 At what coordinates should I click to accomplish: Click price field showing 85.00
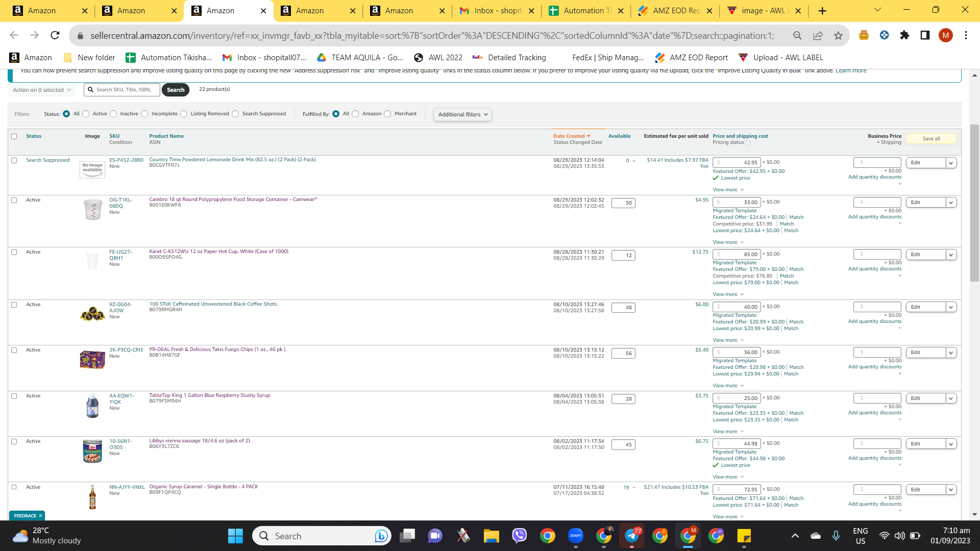(x=737, y=255)
